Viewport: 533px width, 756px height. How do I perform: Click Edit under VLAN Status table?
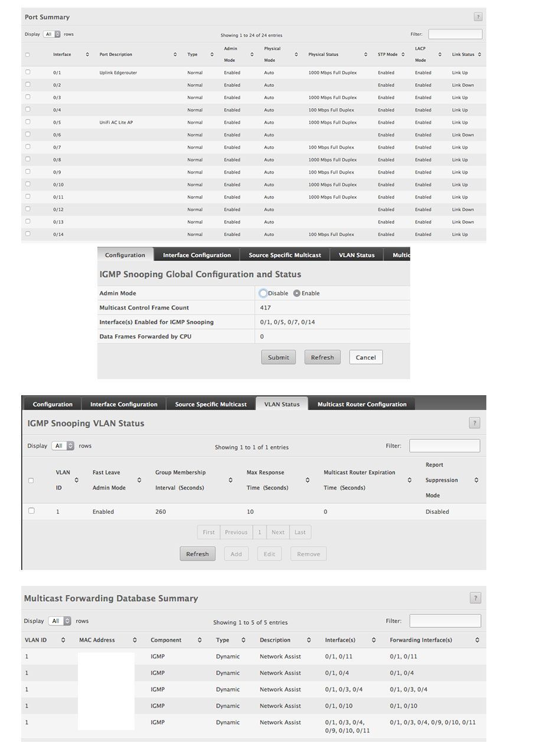[269, 554]
